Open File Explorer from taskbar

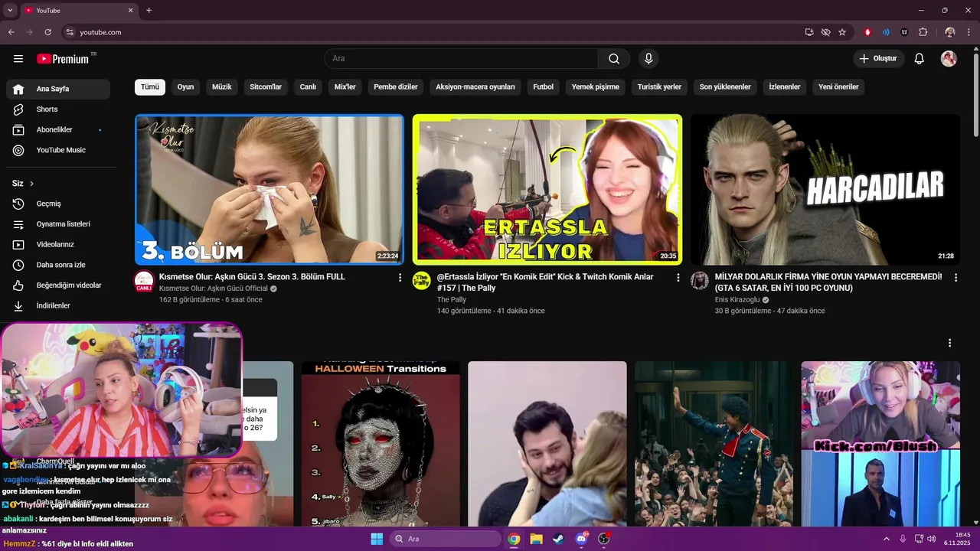[x=537, y=539]
